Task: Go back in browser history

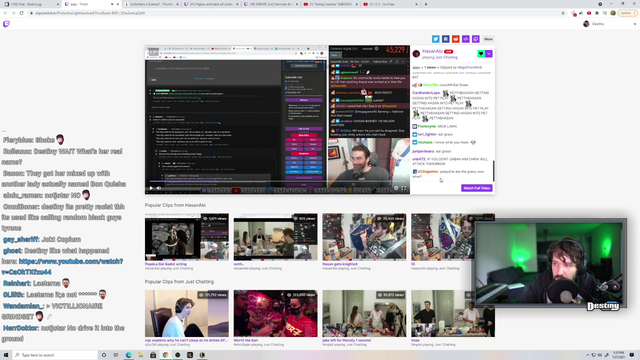Action: pos(6,13)
